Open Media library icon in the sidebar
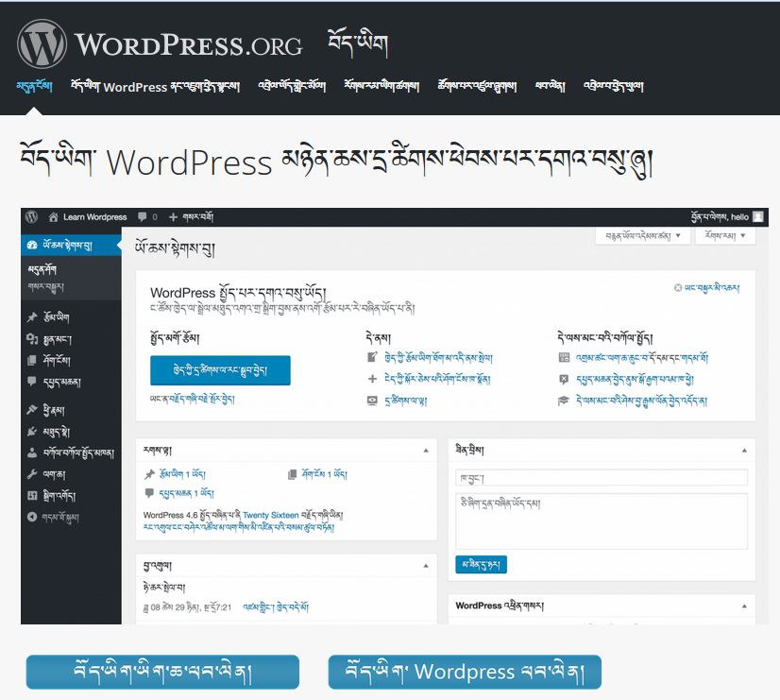The height and width of the screenshot is (700, 780). [32, 339]
